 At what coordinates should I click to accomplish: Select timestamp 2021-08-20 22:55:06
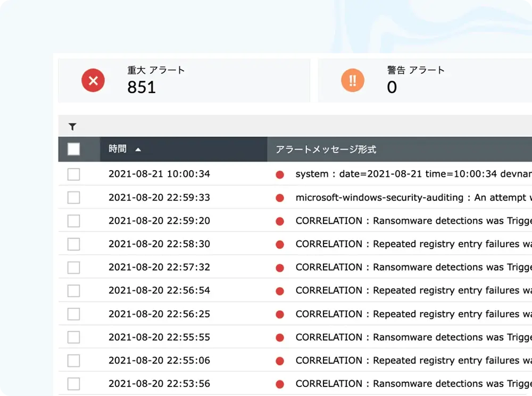[x=159, y=360]
